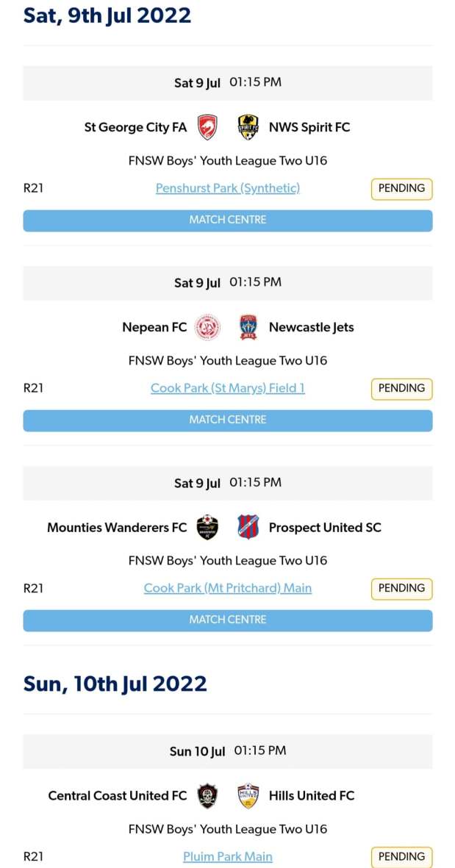This screenshot has height=868, width=455.
Task: Click PENDING status on the Newcastle Jets match
Action: tap(401, 388)
